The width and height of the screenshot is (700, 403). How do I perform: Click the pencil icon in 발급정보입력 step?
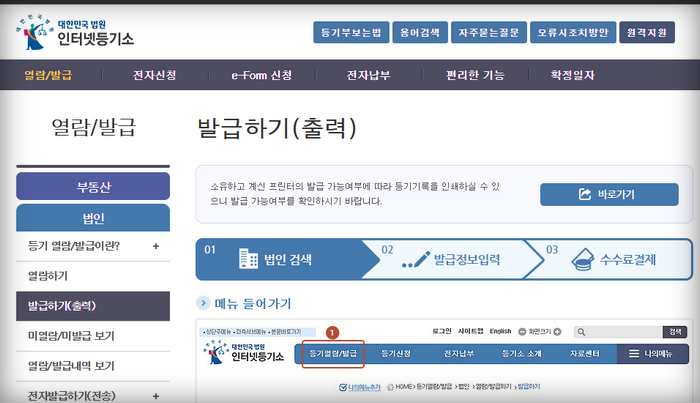pyautogui.click(x=413, y=260)
